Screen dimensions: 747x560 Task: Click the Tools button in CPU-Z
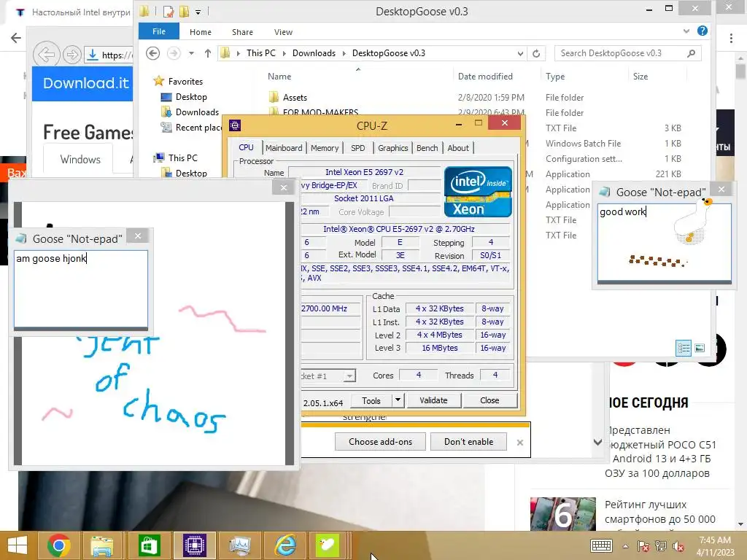click(x=371, y=400)
